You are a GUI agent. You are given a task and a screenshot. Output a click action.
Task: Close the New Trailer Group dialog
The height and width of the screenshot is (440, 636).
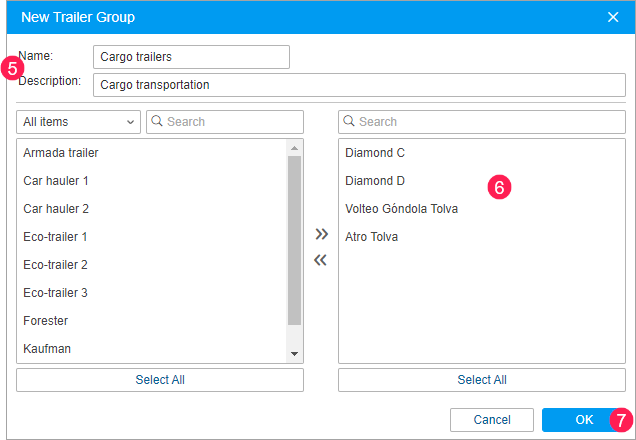[x=613, y=17]
